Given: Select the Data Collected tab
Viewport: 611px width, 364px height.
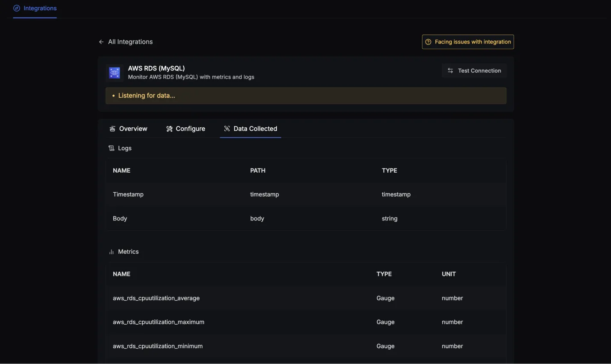Looking at the screenshot, I should [250, 129].
